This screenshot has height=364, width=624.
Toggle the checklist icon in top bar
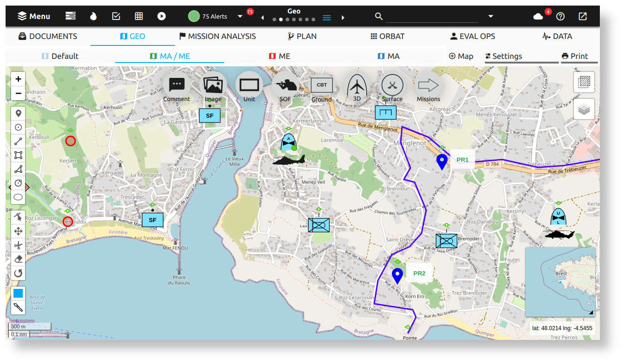(x=116, y=16)
